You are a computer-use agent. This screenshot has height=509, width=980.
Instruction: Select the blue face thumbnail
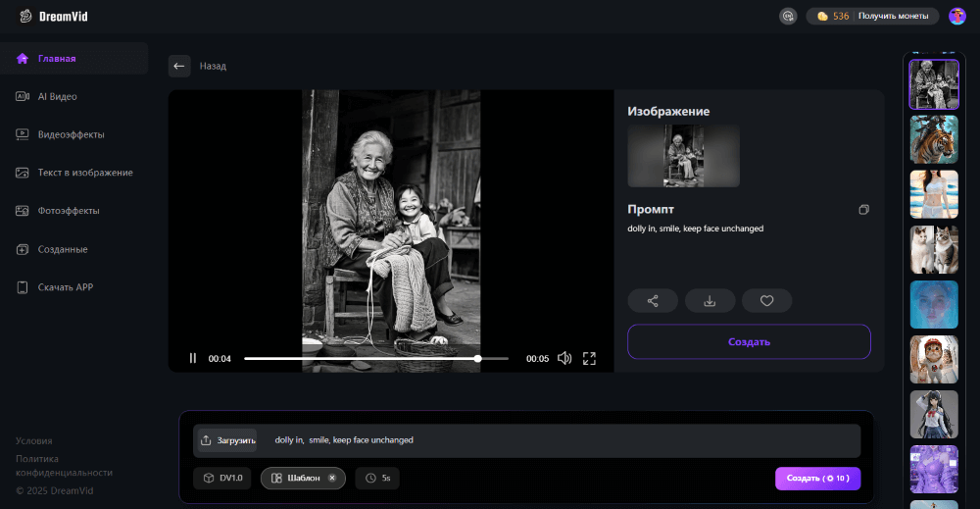click(x=934, y=305)
